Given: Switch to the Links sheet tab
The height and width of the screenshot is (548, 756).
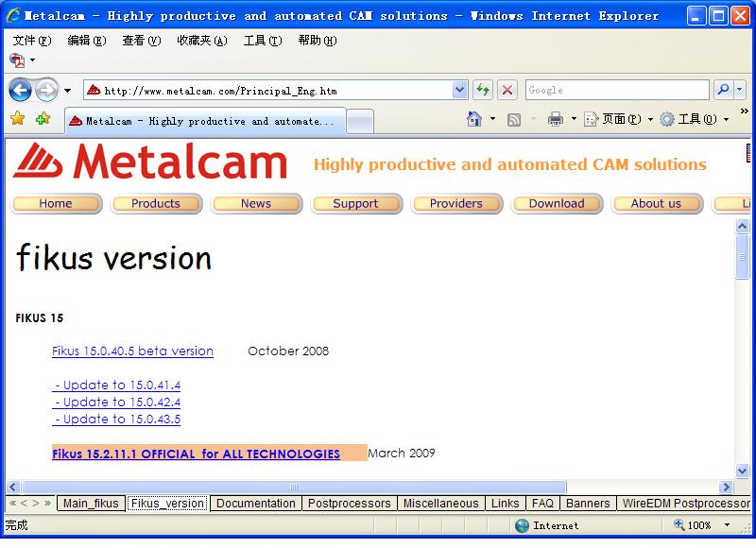Looking at the screenshot, I should pyautogui.click(x=505, y=504).
